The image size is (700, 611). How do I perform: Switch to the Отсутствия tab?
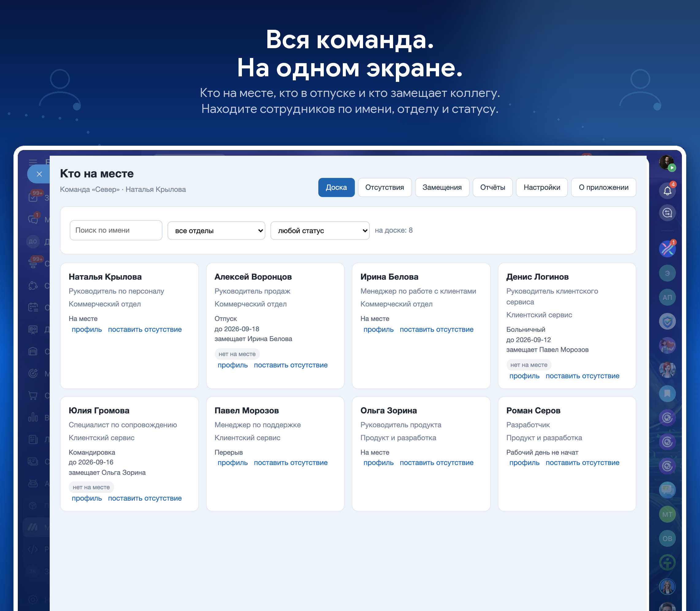tap(384, 187)
